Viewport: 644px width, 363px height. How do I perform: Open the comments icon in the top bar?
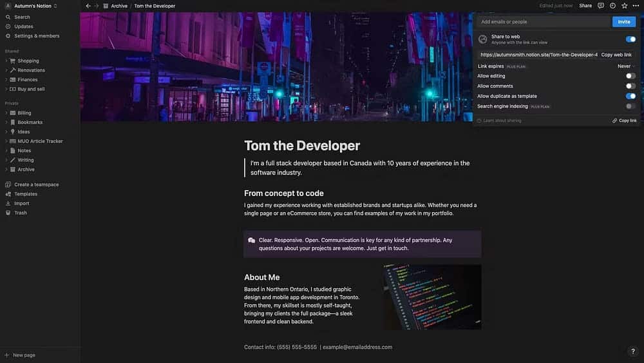(600, 6)
